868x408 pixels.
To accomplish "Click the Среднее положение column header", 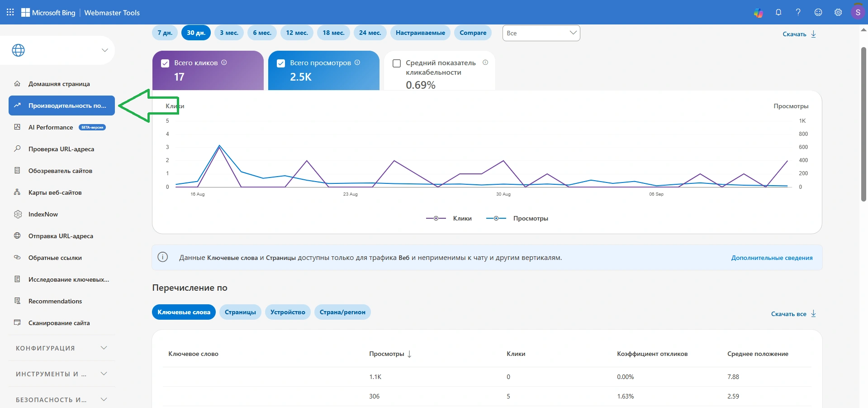I will (758, 354).
